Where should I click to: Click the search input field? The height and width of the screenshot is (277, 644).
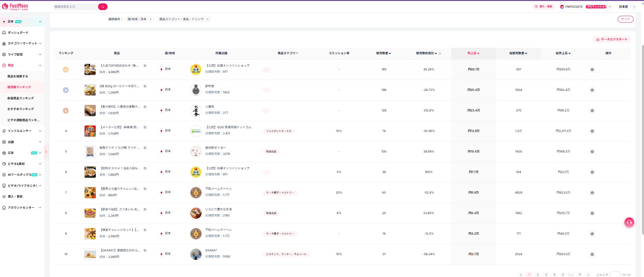(75, 7)
